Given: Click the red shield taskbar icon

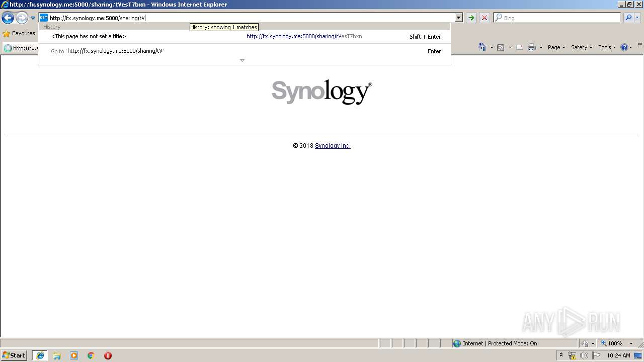Looking at the screenshot, I should point(108,355).
